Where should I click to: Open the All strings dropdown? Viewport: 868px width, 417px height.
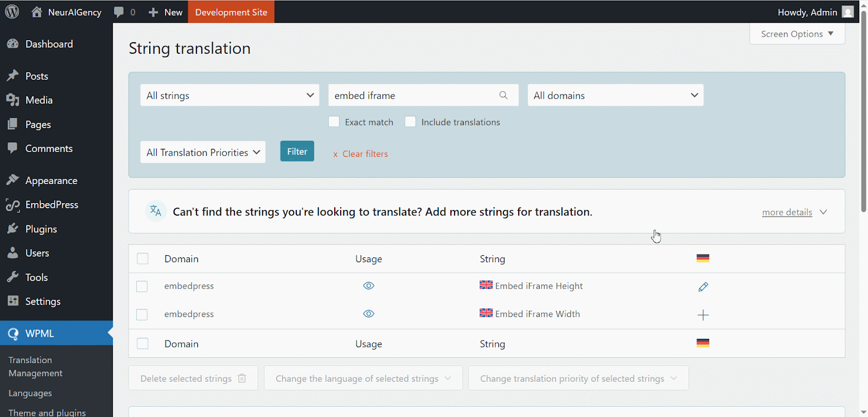point(229,95)
